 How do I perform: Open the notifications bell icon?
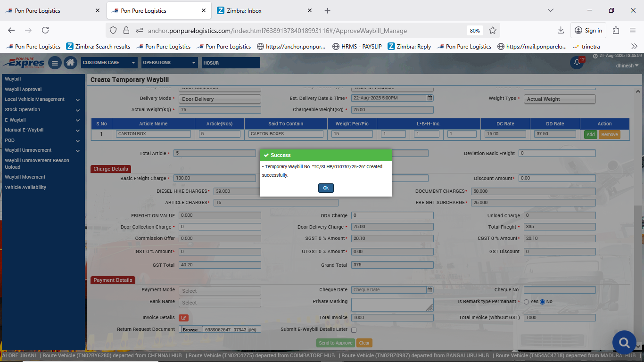click(577, 63)
